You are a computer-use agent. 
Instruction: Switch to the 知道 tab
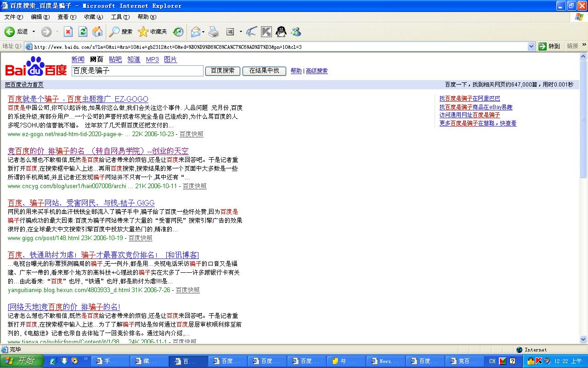click(134, 59)
